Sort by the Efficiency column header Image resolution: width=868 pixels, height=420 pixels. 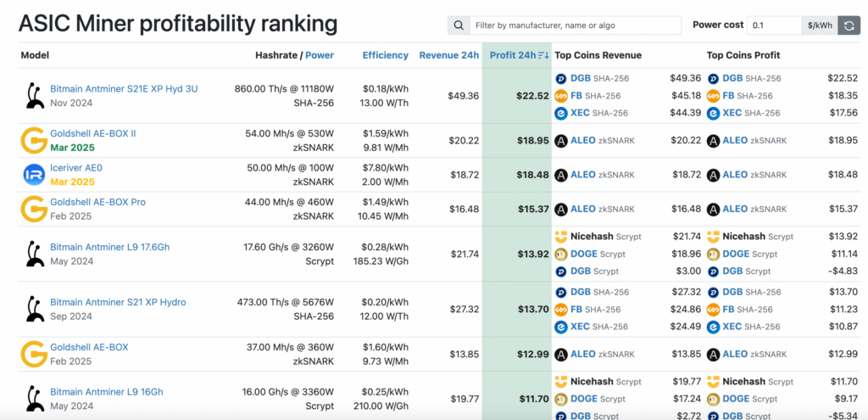pos(385,55)
